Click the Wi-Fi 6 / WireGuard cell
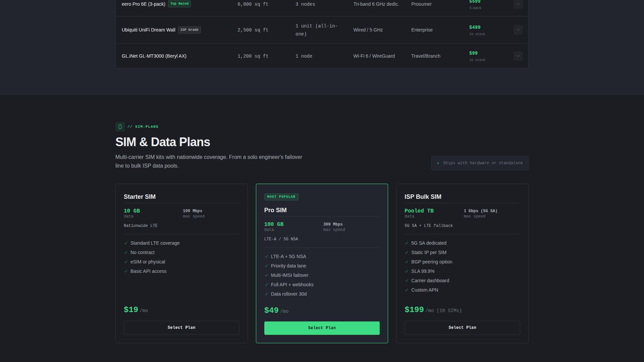 point(374,56)
